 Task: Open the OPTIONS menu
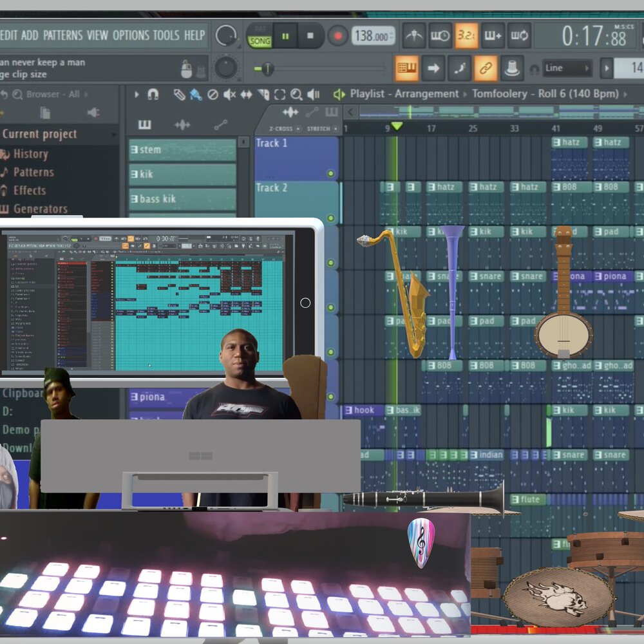coord(131,35)
